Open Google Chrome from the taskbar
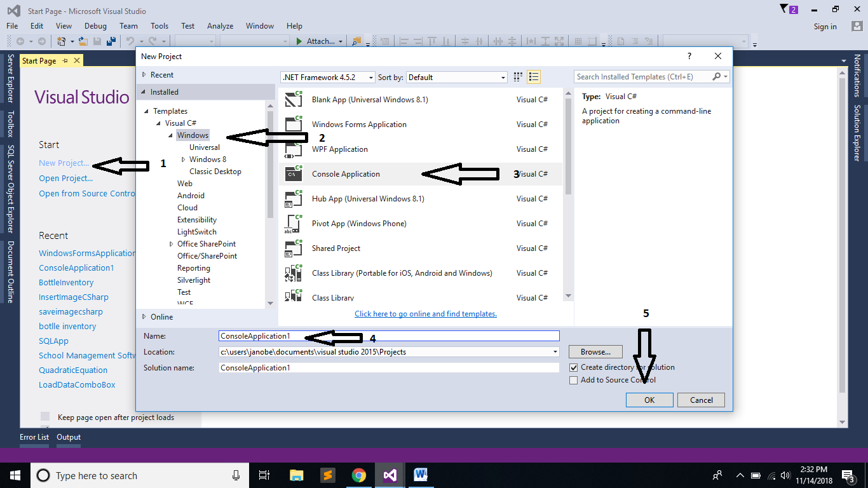This screenshot has width=868, height=488. click(x=359, y=475)
